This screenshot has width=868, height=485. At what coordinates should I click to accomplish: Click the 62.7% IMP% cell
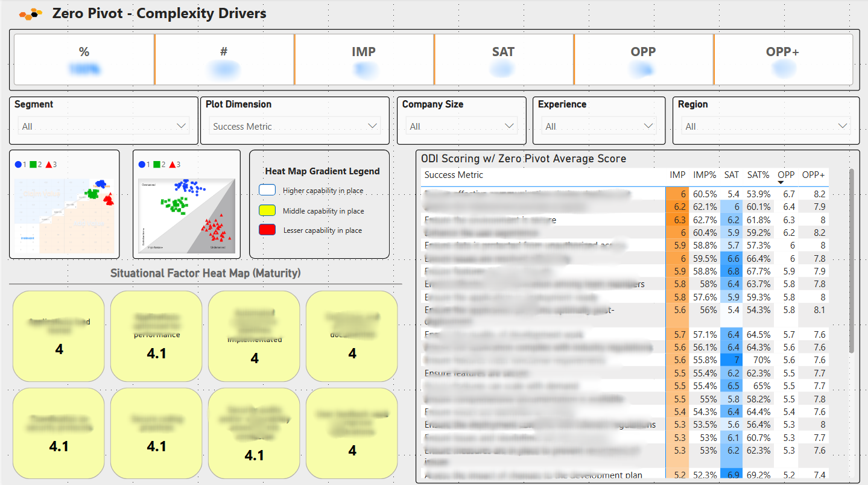pos(705,220)
